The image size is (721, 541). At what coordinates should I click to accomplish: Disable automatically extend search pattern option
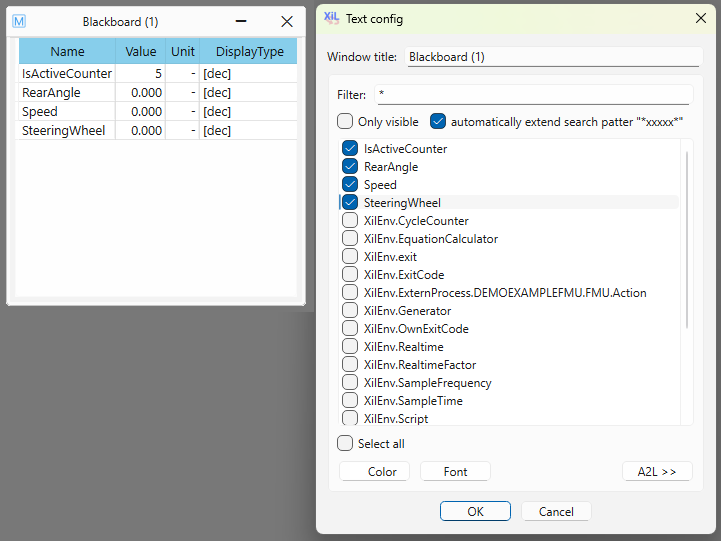(438, 122)
